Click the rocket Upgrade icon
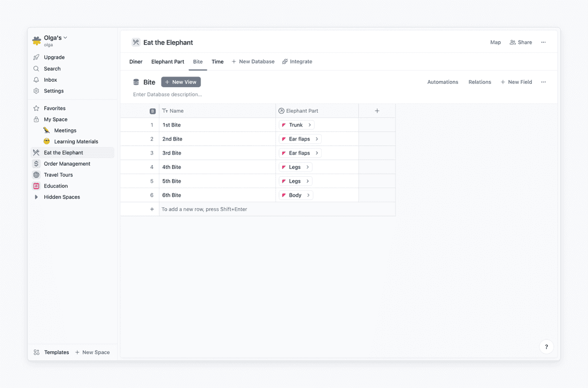The height and width of the screenshot is (388, 588). [x=36, y=57]
